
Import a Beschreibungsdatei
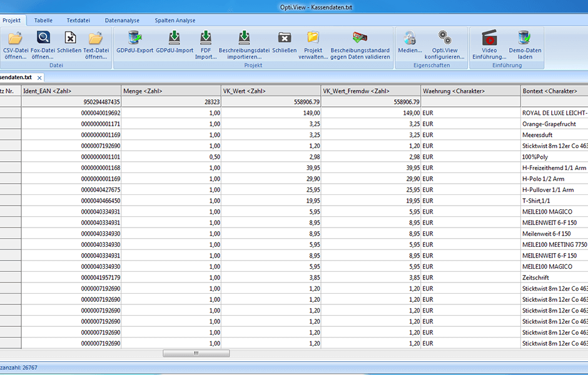244,45
